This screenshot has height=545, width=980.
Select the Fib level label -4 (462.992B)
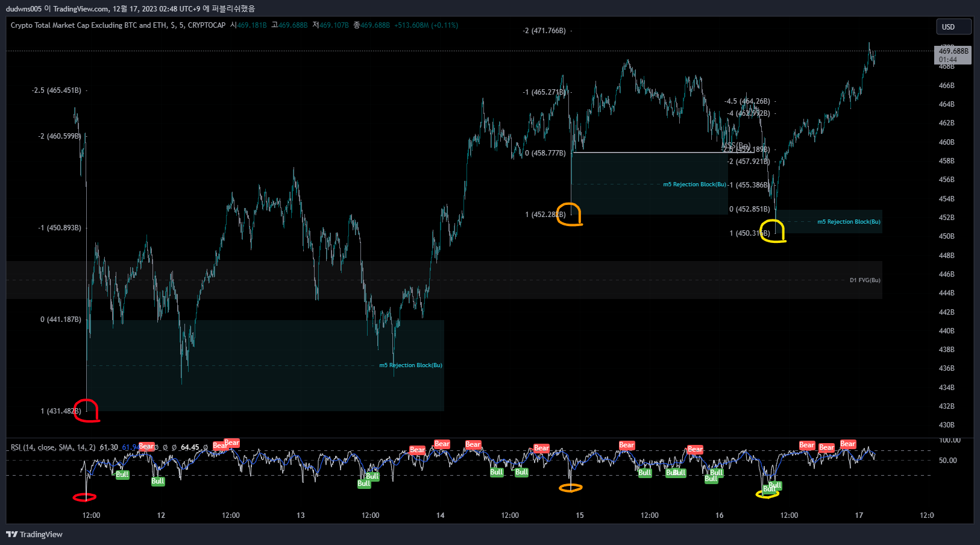coord(749,113)
